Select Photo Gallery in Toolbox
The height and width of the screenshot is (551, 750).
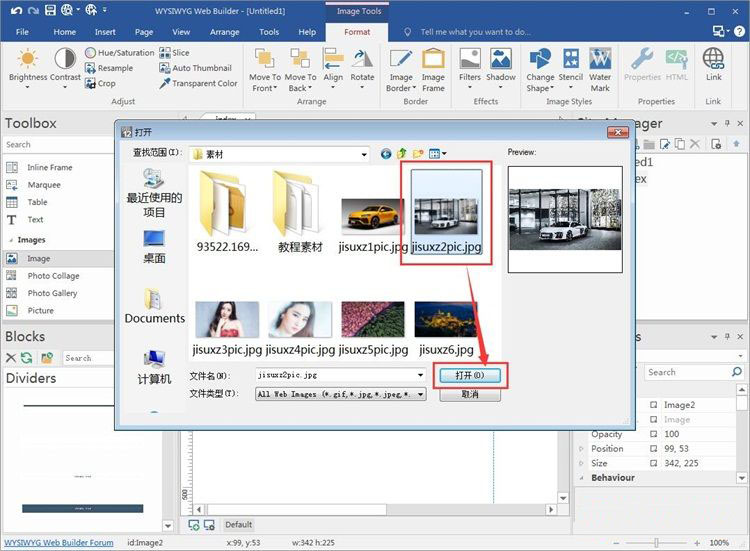(x=52, y=293)
